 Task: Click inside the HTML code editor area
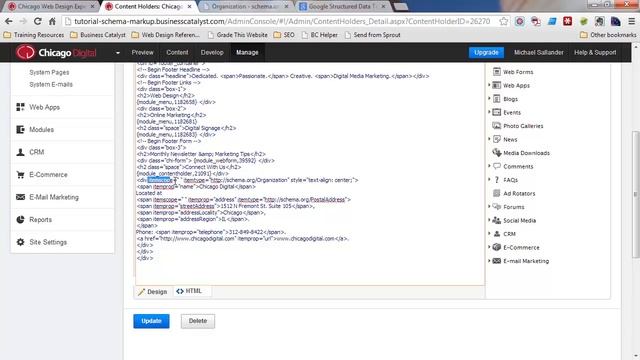pyautogui.click(x=310, y=173)
